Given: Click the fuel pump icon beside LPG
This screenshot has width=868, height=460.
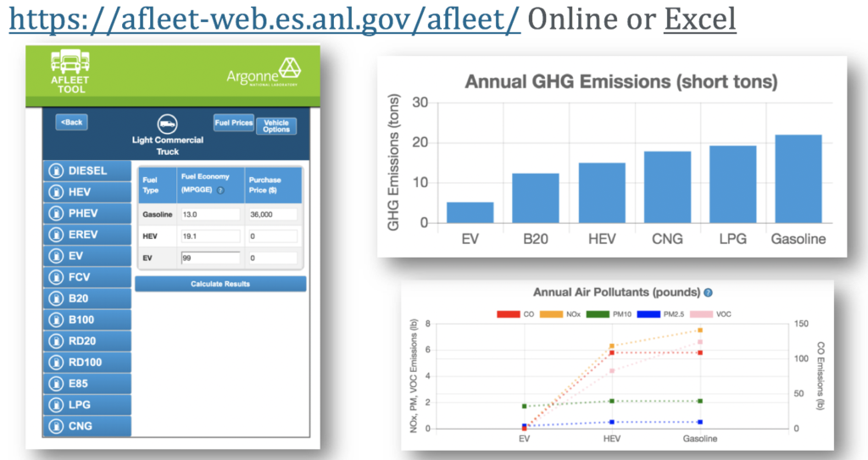Looking at the screenshot, I should coord(56,405).
